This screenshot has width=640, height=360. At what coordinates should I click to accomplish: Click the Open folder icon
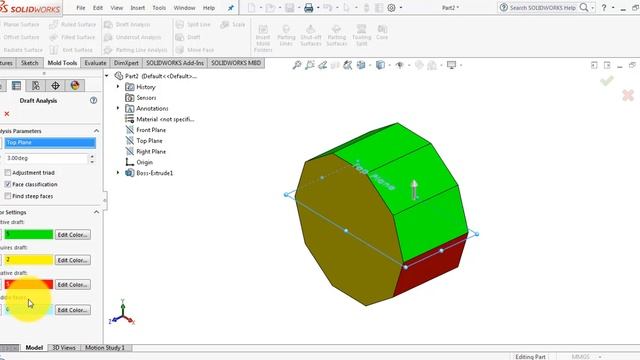pos(270,8)
